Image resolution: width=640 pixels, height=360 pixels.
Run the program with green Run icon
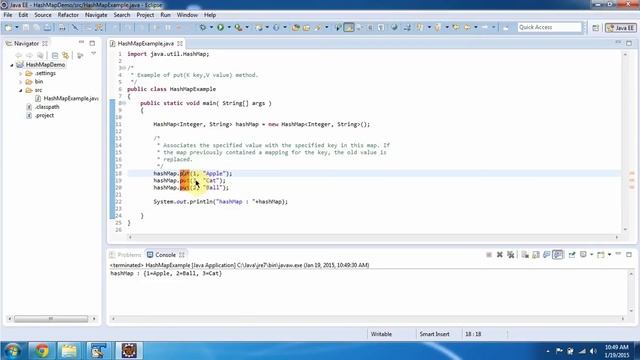tap(220, 27)
